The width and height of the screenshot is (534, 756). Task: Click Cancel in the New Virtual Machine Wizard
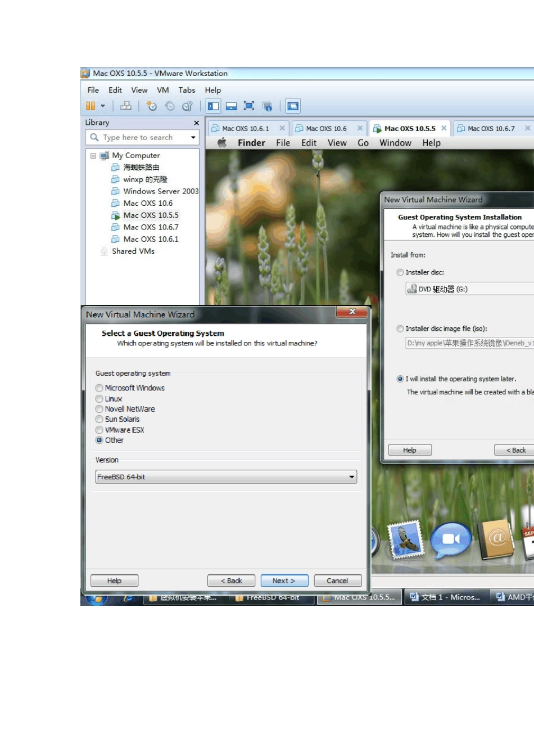coord(337,580)
